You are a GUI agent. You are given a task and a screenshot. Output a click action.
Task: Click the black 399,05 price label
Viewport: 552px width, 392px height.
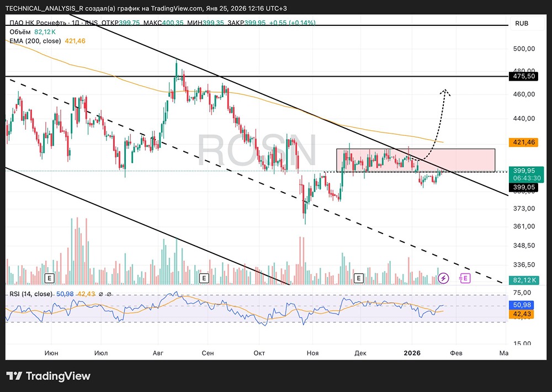(x=524, y=187)
